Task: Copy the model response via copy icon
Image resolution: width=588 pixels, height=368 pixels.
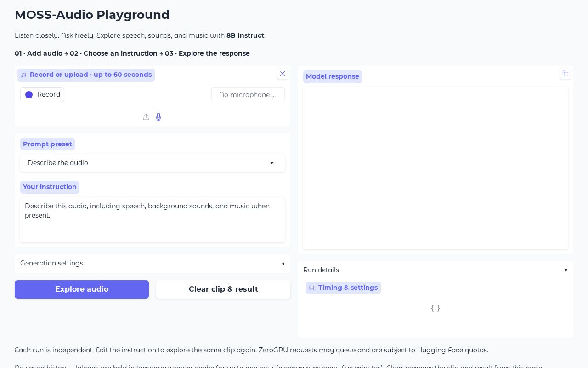Action: click(x=565, y=74)
